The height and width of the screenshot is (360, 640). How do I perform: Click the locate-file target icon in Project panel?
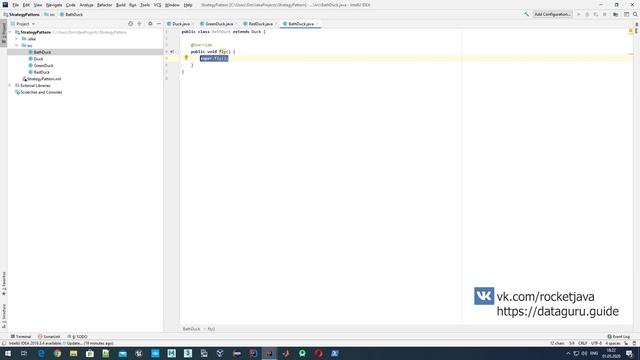pos(131,24)
